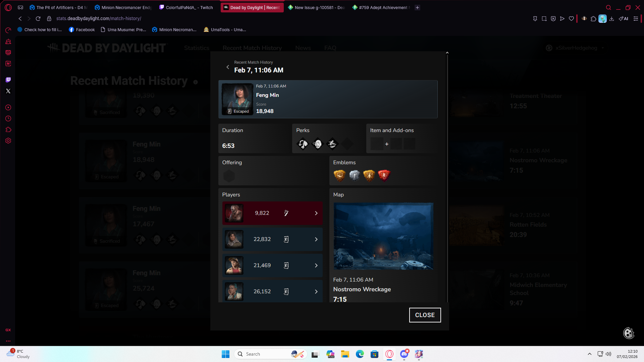This screenshot has height=362, width=644.
Task: Open the X (Twitter) sidebar icon
Action: 8,91
